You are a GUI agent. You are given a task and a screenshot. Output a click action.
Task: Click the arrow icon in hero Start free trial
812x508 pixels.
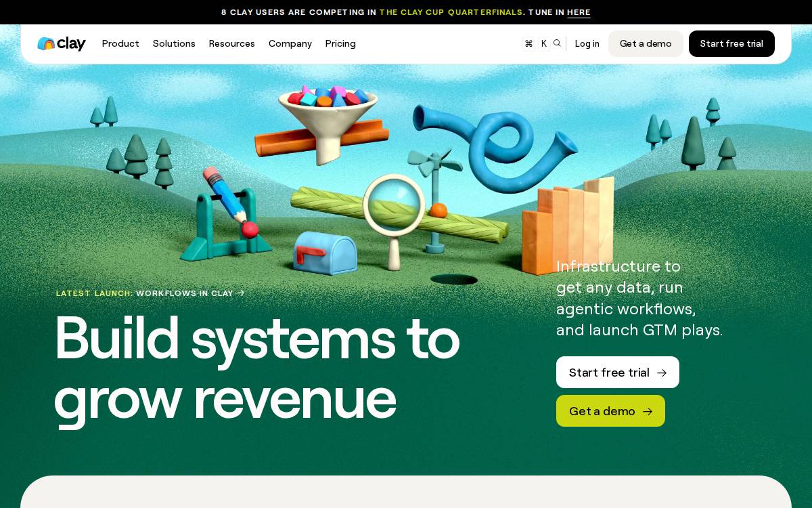click(x=662, y=373)
